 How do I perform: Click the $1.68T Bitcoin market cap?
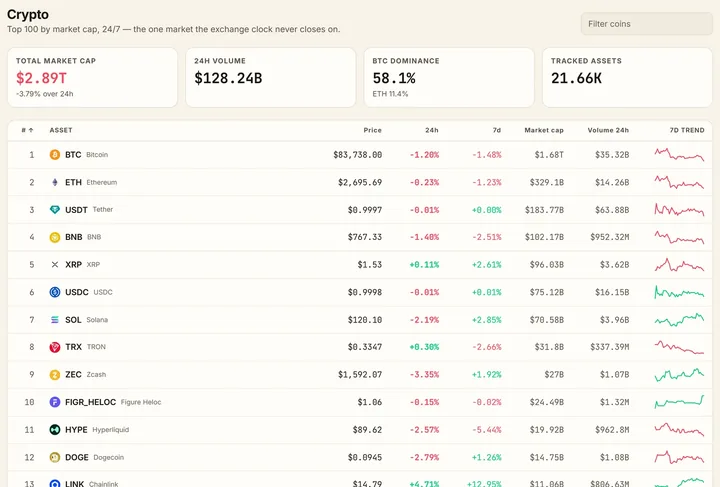(x=549, y=155)
